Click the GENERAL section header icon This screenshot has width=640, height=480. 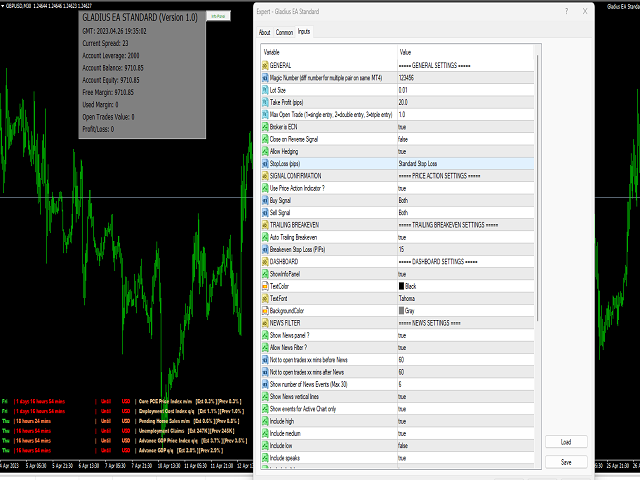coord(264,64)
